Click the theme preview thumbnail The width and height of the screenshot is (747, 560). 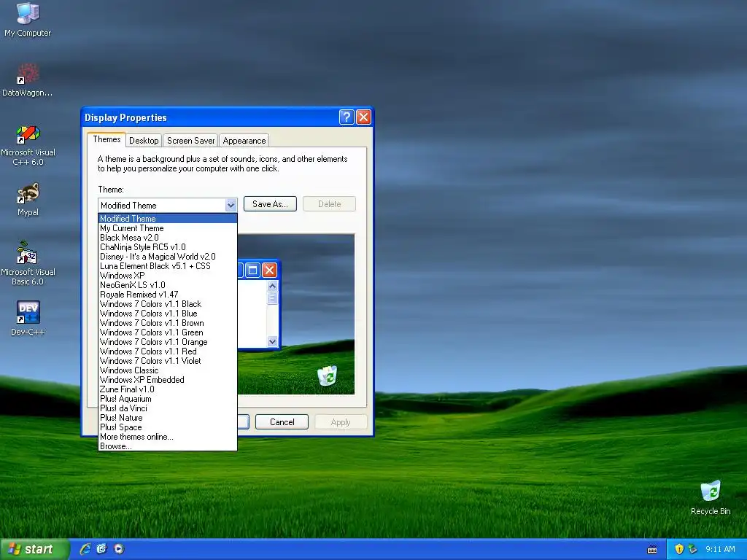pos(296,314)
